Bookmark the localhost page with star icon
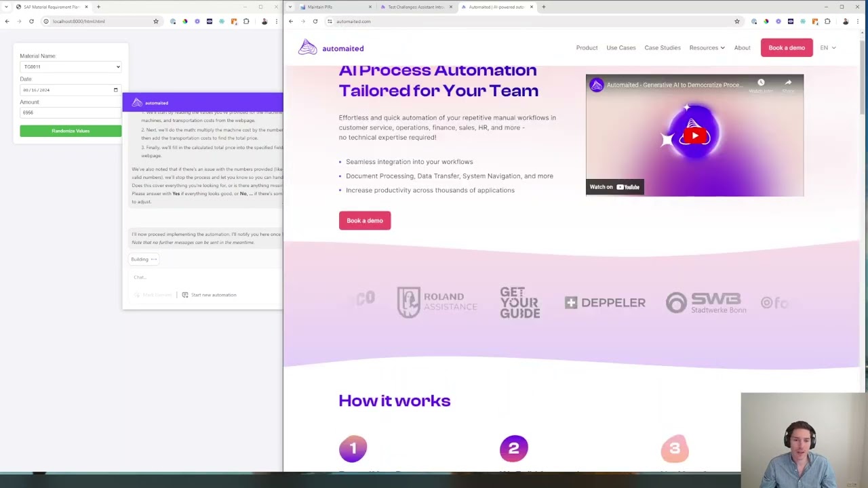 tap(156, 21)
